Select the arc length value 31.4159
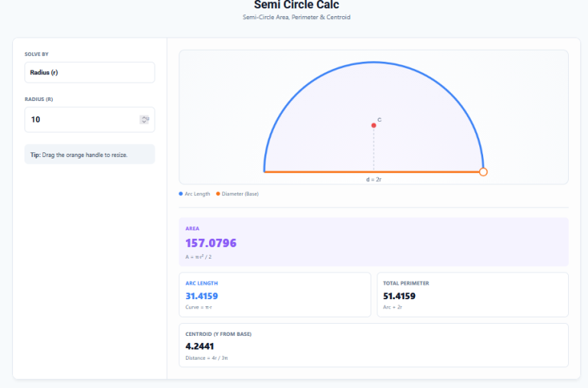 point(201,296)
